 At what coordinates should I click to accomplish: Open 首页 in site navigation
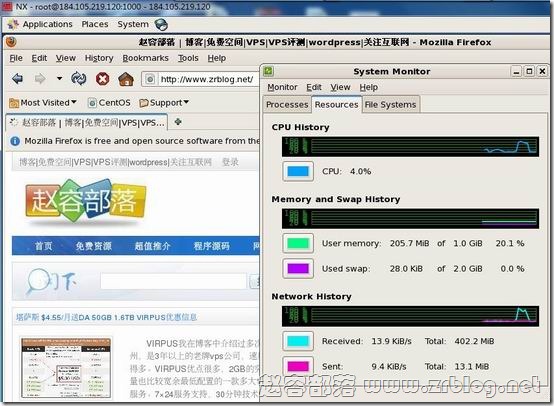point(43,246)
